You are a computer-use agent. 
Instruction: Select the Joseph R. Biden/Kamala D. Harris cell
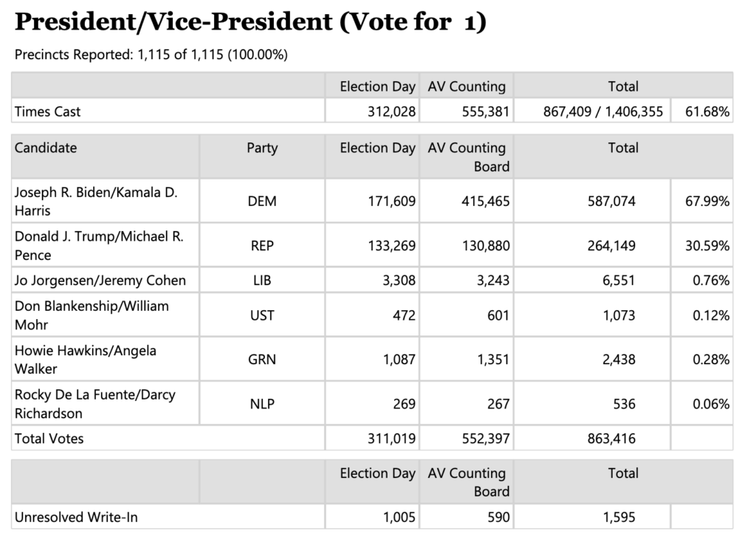click(x=96, y=201)
